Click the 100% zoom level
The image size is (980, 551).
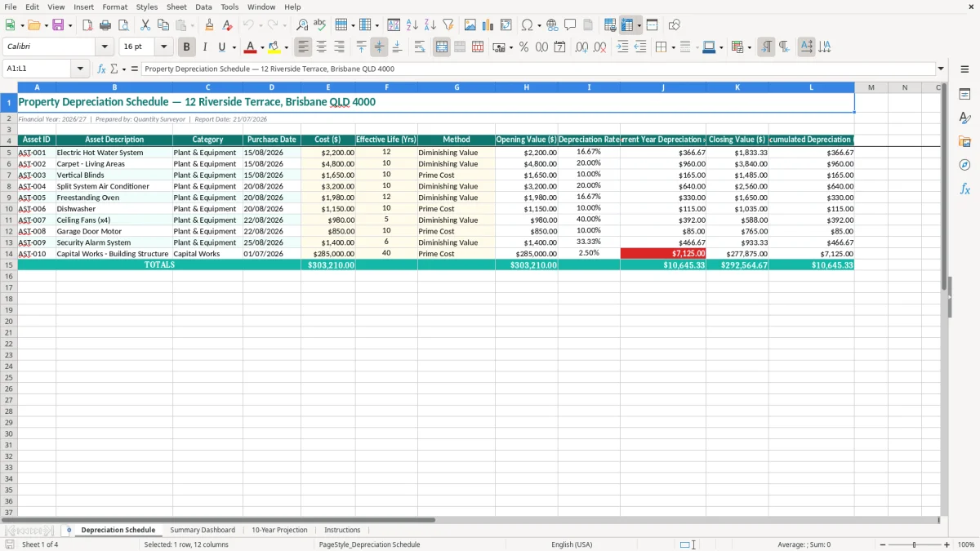(966, 544)
